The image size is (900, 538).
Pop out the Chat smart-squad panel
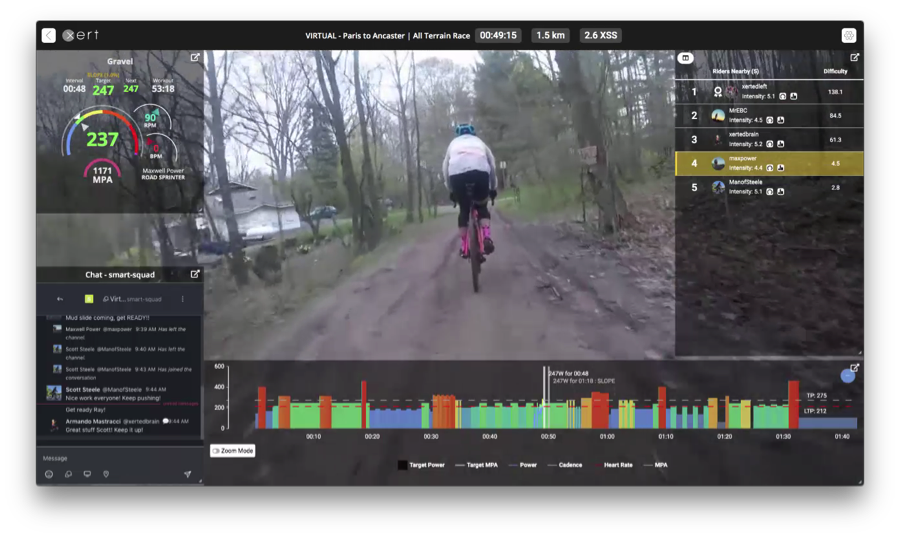[x=195, y=274]
